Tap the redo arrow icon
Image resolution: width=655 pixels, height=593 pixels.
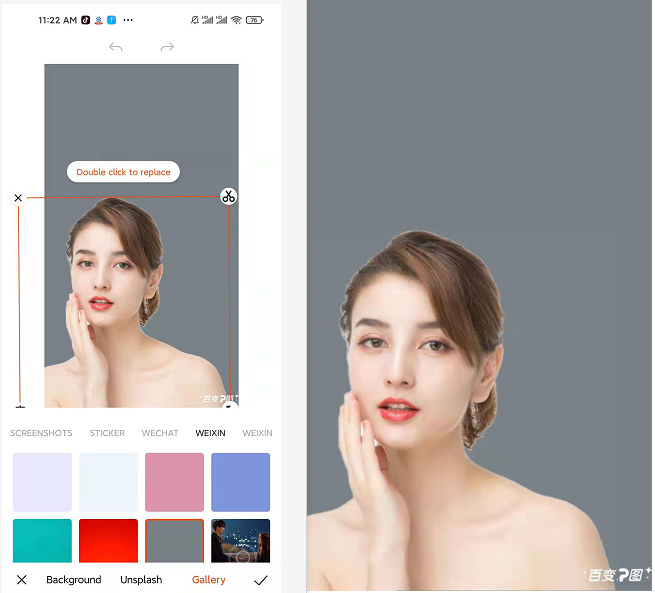coord(167,47)
